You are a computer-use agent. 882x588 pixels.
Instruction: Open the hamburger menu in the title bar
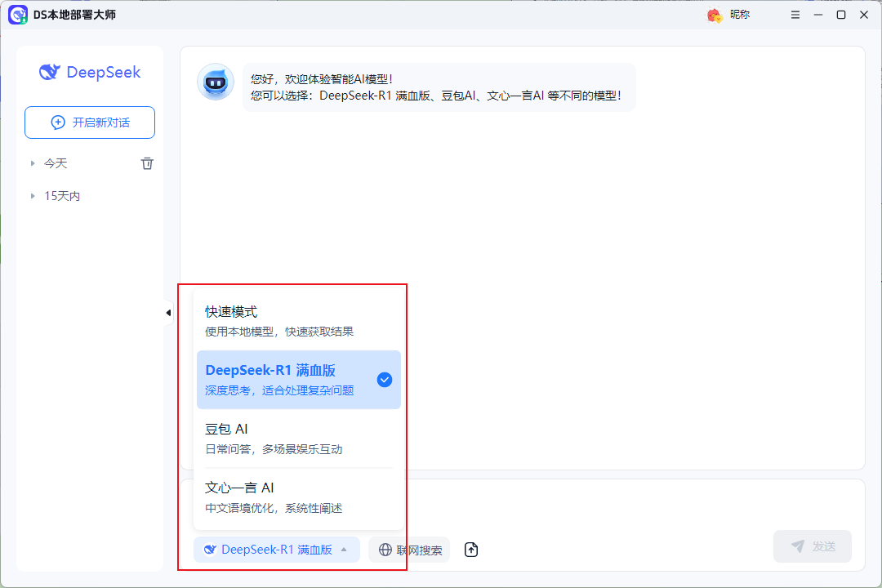pyautogui.click(x=795, y=14)
